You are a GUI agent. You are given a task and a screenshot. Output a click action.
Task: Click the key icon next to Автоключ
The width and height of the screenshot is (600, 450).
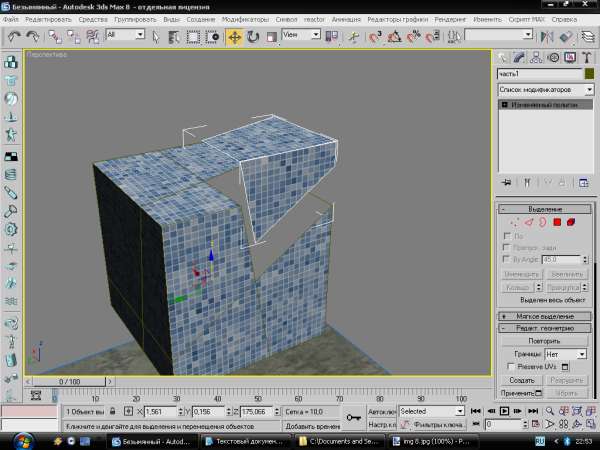coord(354,417)
